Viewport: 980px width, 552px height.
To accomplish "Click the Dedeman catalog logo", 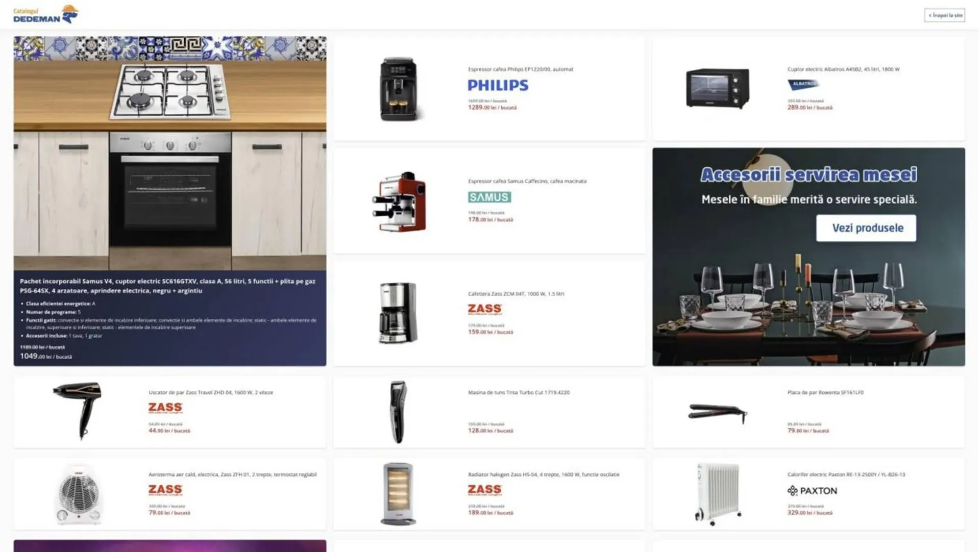I will pos(46,14).
